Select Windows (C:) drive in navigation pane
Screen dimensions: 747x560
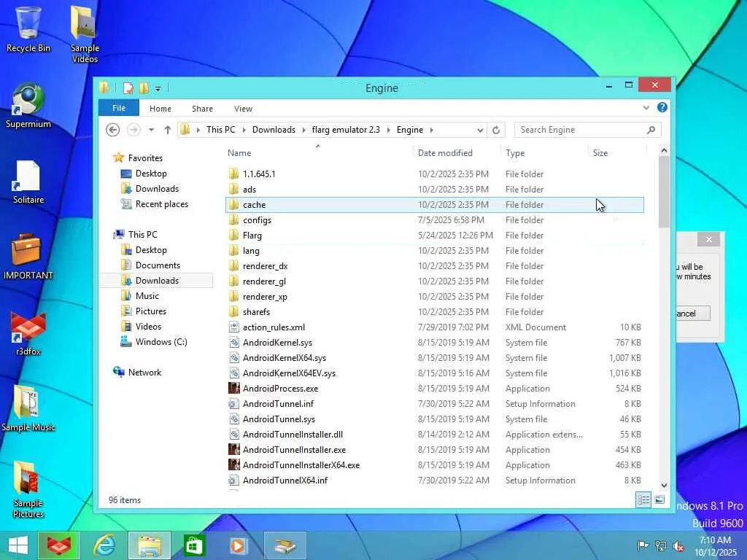[x=161, y=342]
